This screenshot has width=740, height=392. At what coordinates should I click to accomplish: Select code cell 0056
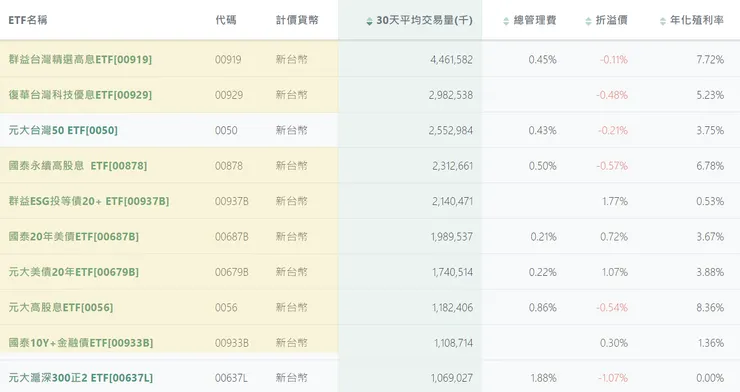pos(226,307)
